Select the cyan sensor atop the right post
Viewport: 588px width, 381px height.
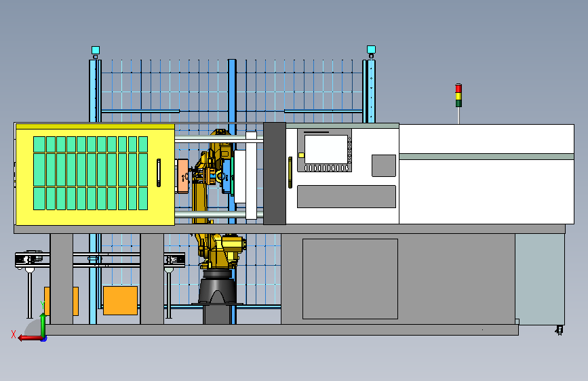[371, 49]
